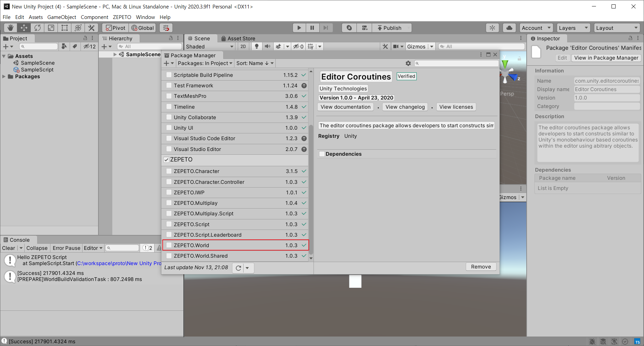Click the Step frame button
The width and height of the screenshot is (644, 346).
coord(326,28)
